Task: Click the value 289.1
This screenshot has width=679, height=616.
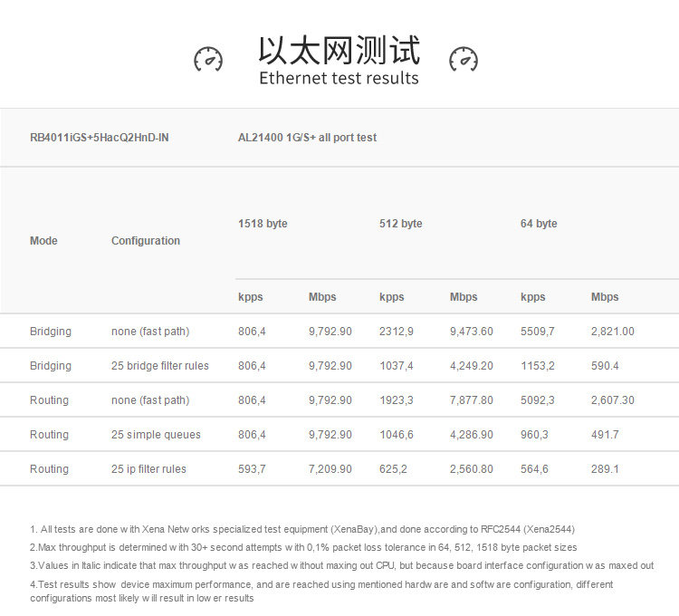Action: coord(605,469)
